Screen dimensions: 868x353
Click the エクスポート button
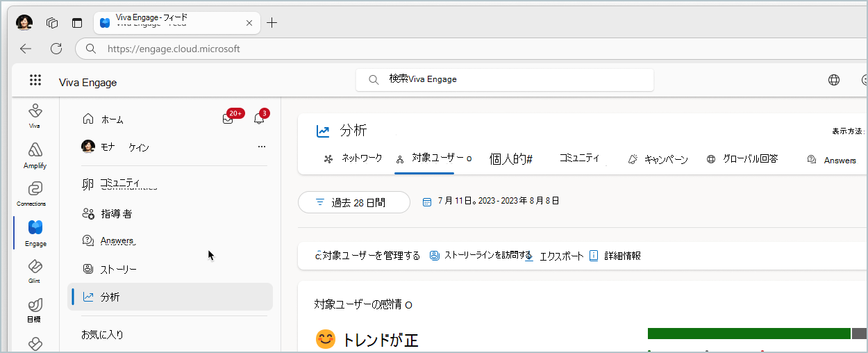pyautogui.click(x=555, y=256)
